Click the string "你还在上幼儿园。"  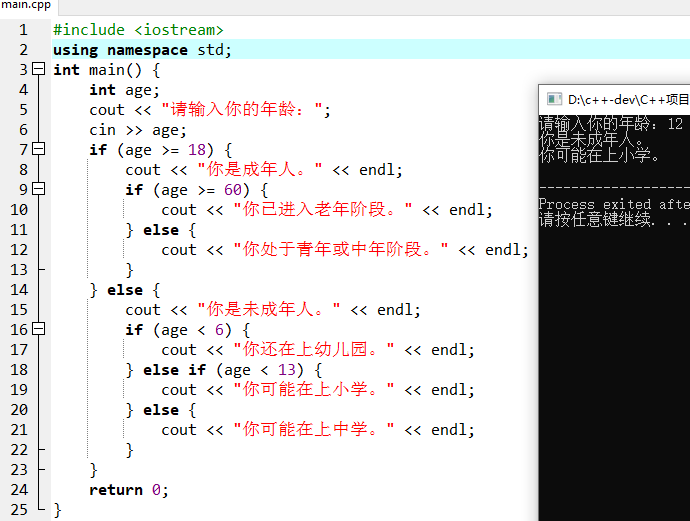tap(314, 349)
